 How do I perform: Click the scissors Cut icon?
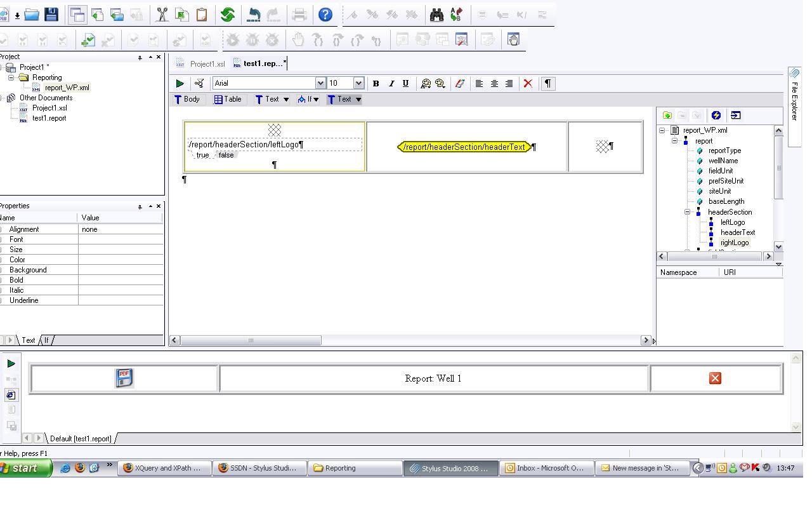coord(162,15)
